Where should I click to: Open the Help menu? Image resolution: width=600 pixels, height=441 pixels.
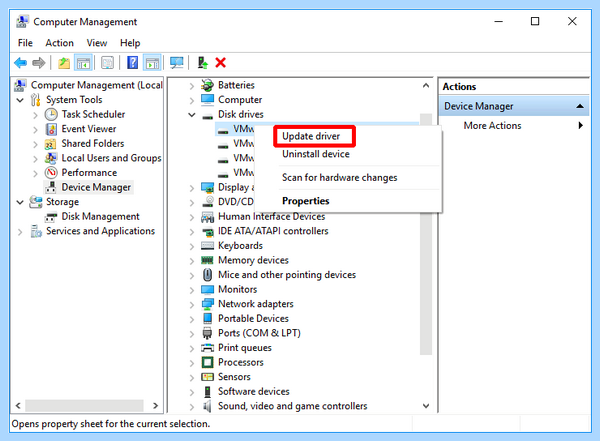pos(130,43)
